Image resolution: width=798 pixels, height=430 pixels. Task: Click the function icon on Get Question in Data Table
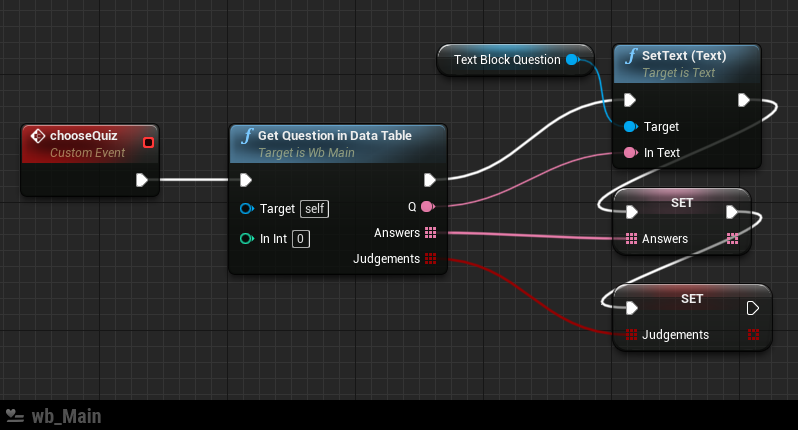tap(247, 136)
